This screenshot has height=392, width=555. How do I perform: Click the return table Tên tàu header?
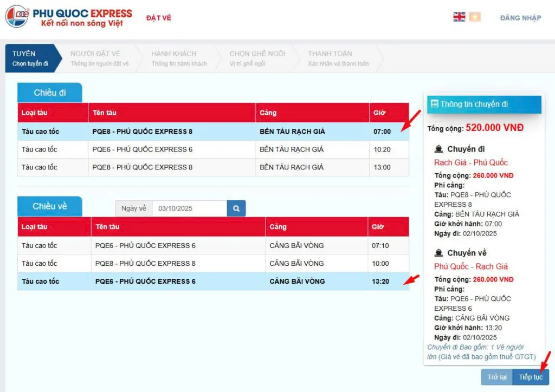[178, 226]
